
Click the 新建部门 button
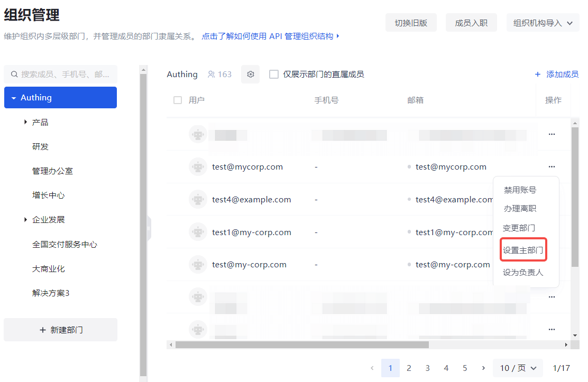(61, 330)
